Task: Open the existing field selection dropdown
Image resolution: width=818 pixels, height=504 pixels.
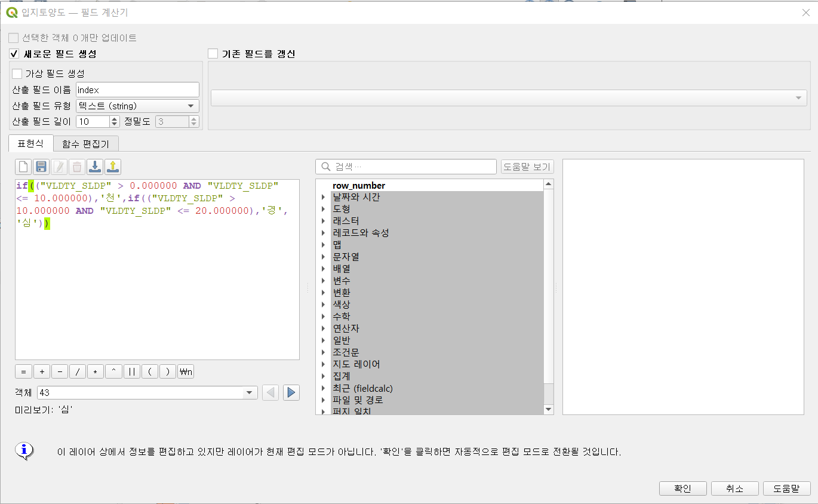Action: [x=509, y=98]
